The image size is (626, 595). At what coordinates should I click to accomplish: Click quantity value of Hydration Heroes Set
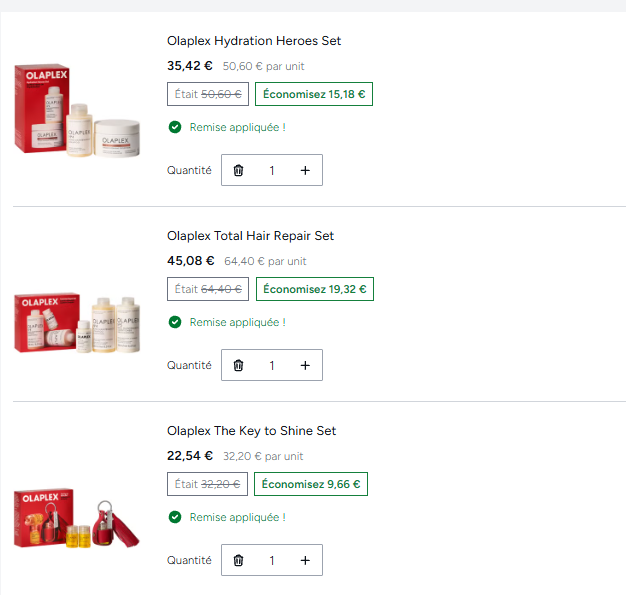click(x=272, y=171)
